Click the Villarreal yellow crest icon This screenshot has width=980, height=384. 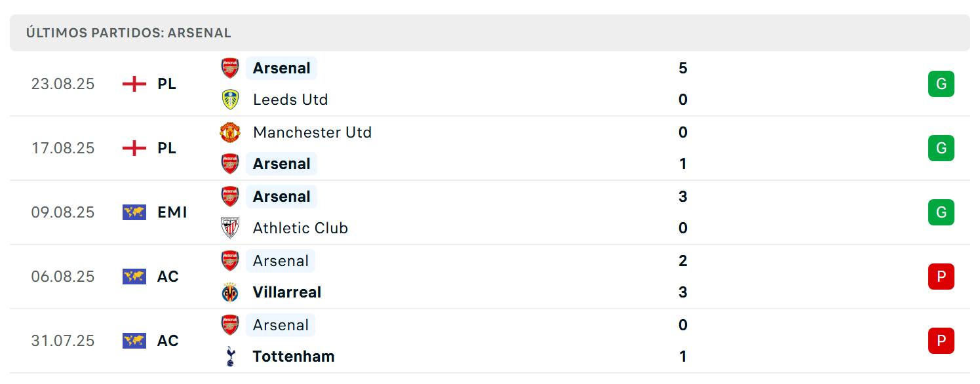pos(230,292)
